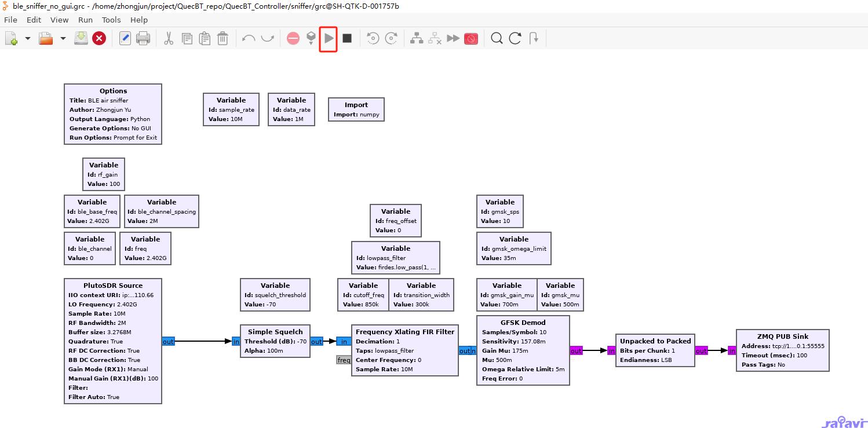The image size is (868, 428).
Task: Execute the flow graph with play button
Action: click(329, 39)
